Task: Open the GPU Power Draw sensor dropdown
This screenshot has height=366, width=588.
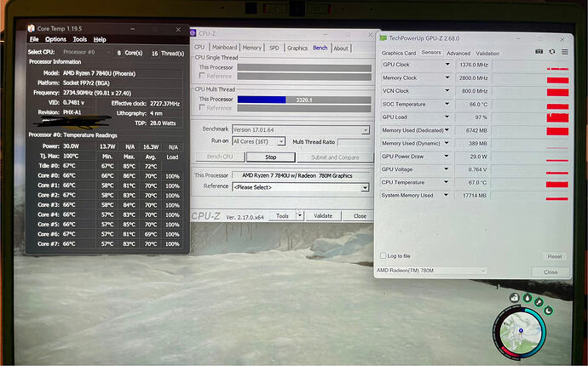Action: (x=447, y=157)
